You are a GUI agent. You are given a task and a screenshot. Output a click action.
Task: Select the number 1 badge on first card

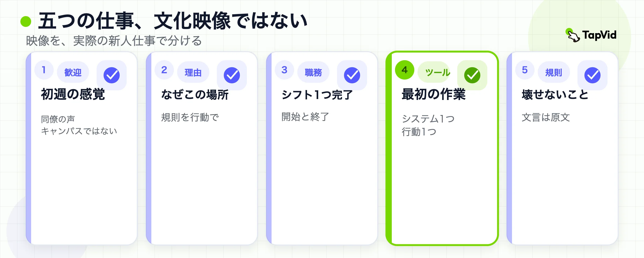click(x=44, y=70)
